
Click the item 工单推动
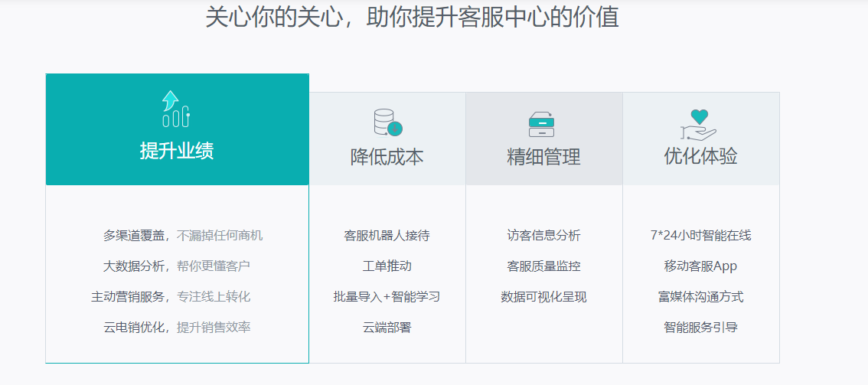(387, 266)
